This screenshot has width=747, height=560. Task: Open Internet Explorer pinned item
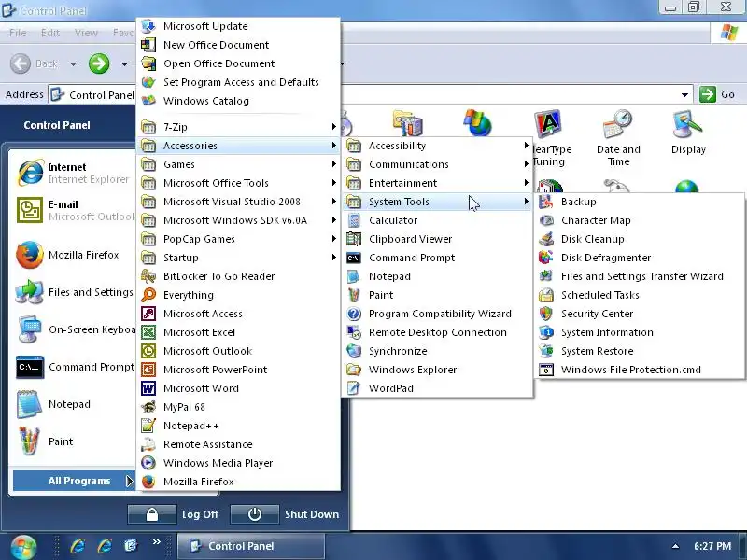tap(73, 173)
